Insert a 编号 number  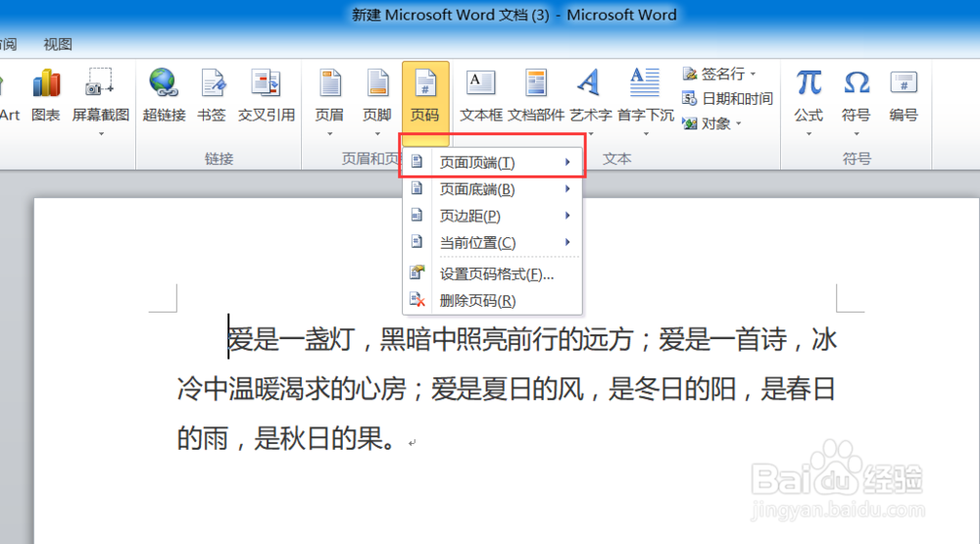point(904,96)
